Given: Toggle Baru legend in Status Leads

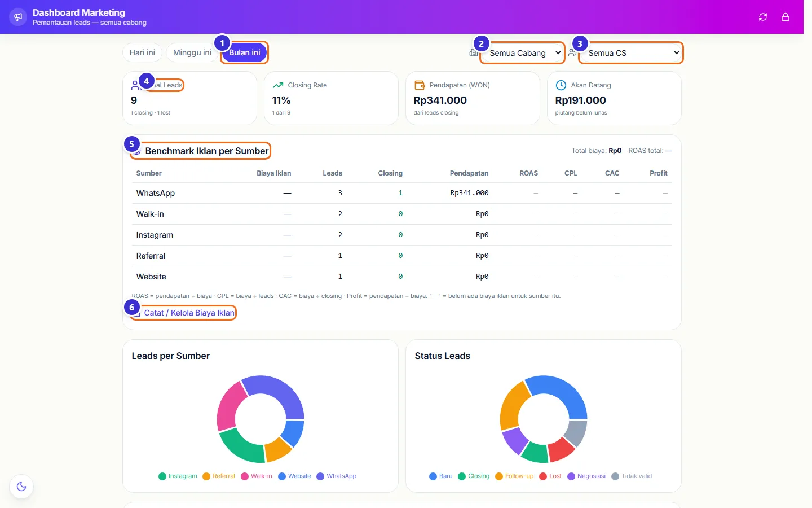Looking at the screenshot, I should point(441,476).
